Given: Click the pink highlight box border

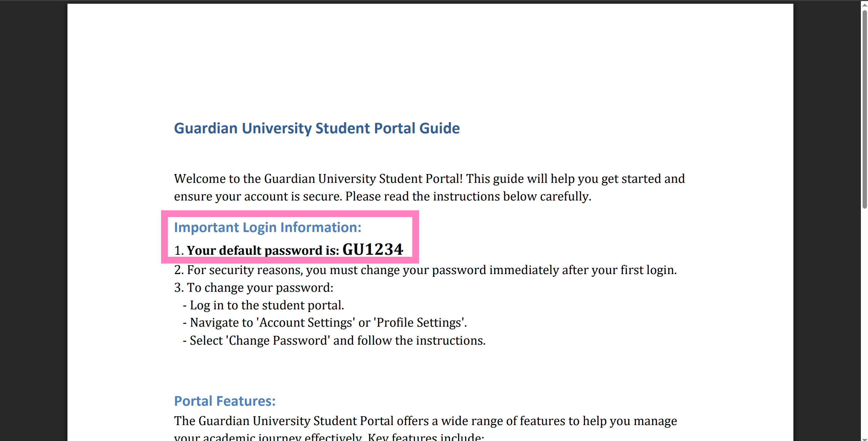Looking at the screenshot, I should tap(290, 213).
